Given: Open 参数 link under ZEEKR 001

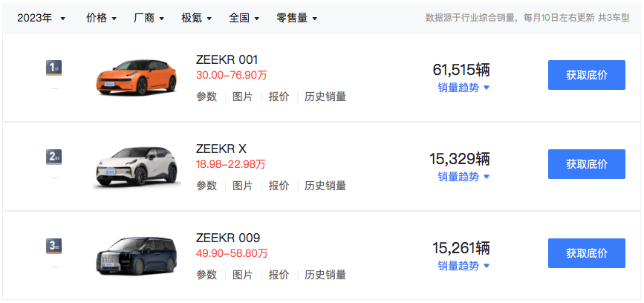Looking at the screenshot, I should [x=206, y=97].
